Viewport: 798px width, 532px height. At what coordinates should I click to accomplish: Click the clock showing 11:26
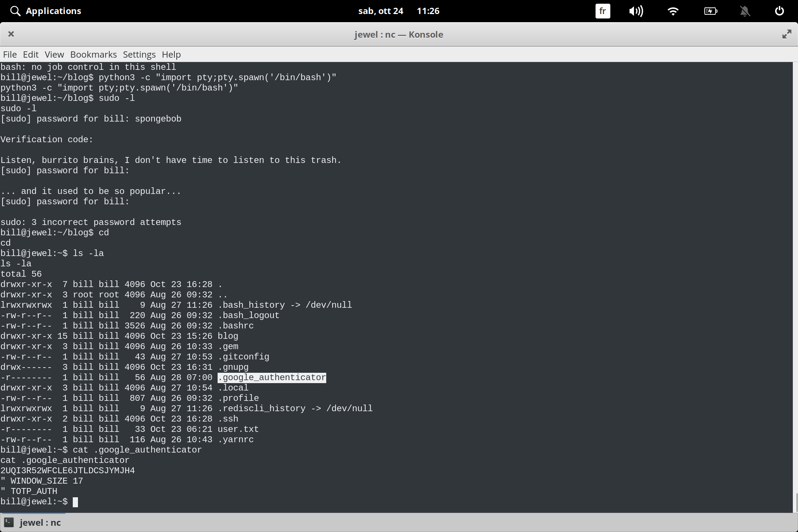click(x=428, y=11)
